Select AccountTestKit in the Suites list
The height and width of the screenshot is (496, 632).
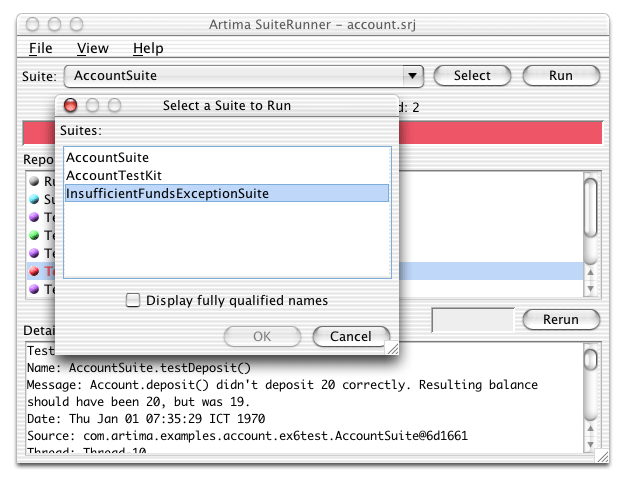227,176
